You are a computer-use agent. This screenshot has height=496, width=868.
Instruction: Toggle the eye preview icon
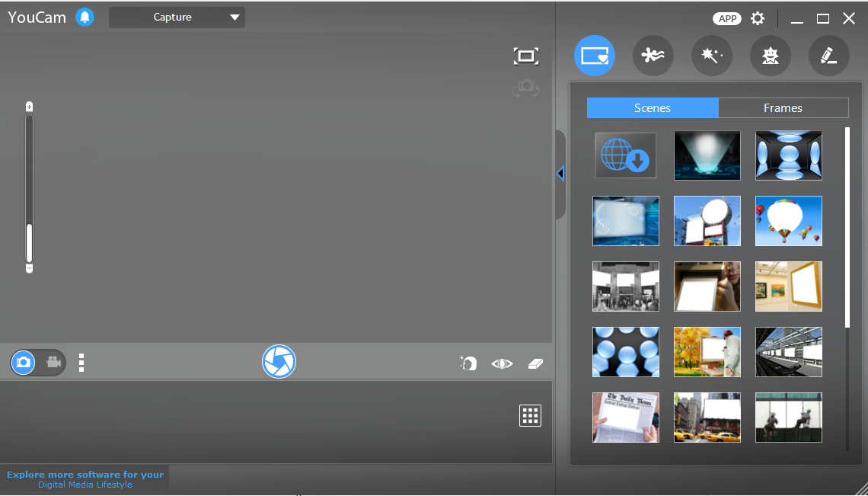(x=502, y=363)
